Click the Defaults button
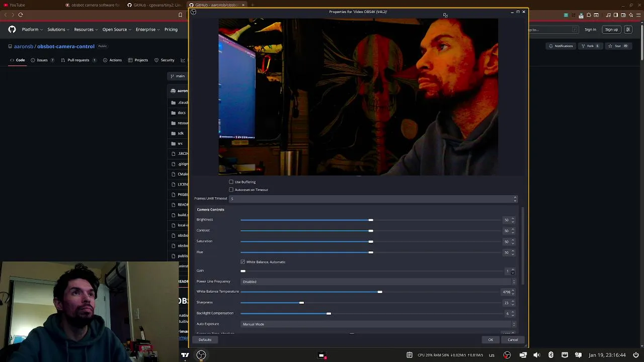644x362 pixels. (205, 340)
